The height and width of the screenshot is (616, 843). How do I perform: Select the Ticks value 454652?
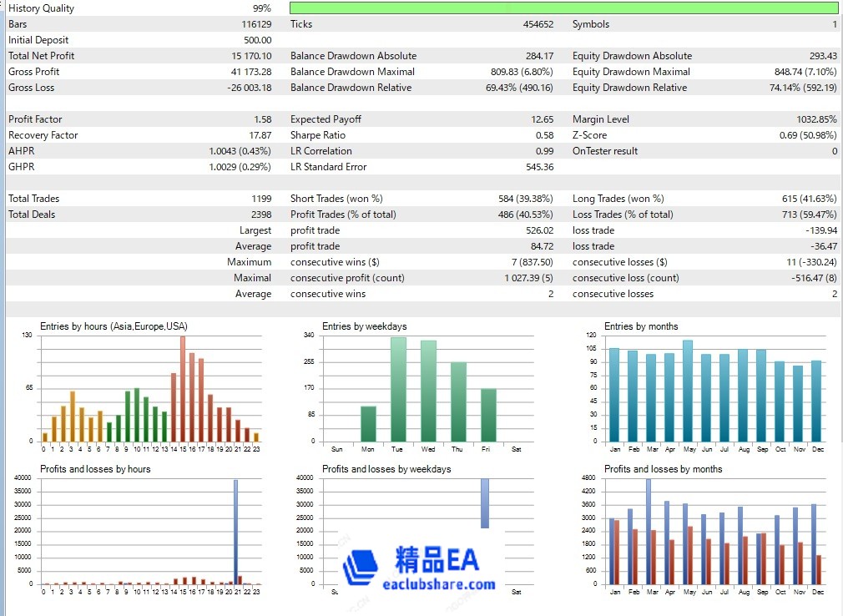click(x=538, y=24)
